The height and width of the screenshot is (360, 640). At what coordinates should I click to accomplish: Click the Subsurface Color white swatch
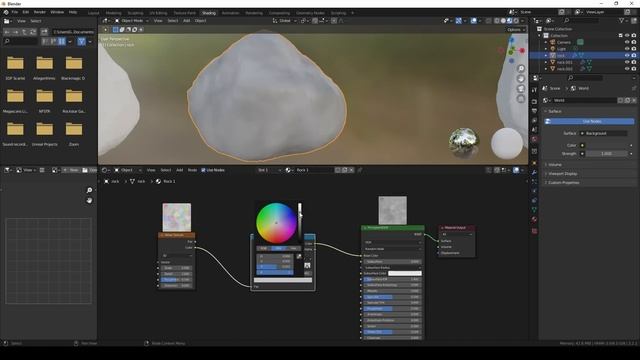pyautogui.click(x=404, y=273)
